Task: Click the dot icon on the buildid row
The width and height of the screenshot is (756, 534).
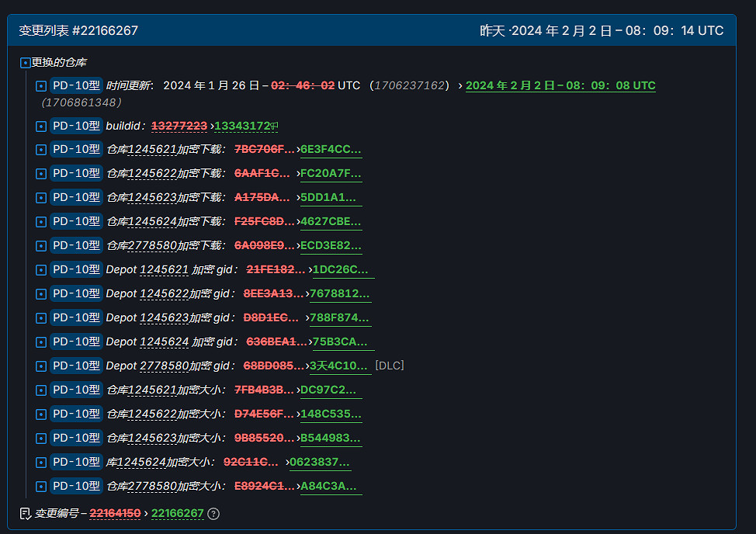Action: coord(40,125)
